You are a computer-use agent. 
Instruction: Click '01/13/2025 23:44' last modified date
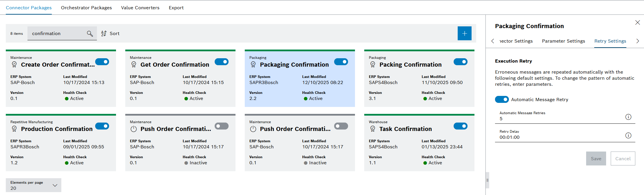(x=442, y=147)
